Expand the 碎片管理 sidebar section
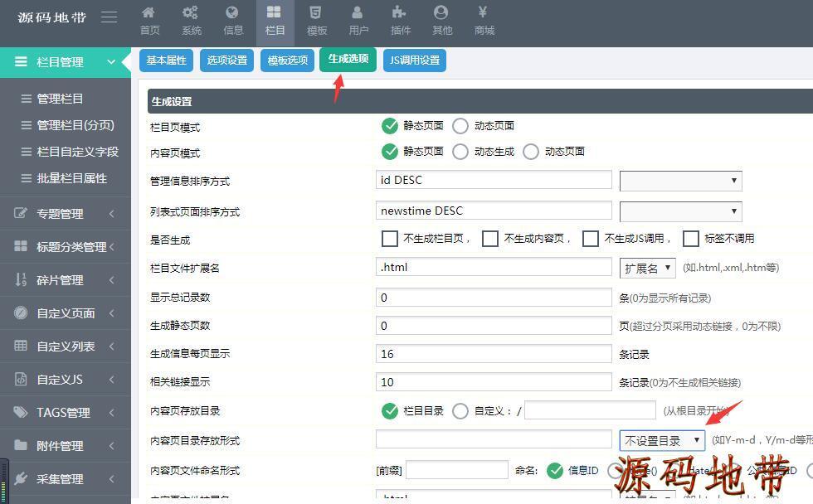This screenshot has height=504, width=813. pyautogui.click(x=111, y=279)
